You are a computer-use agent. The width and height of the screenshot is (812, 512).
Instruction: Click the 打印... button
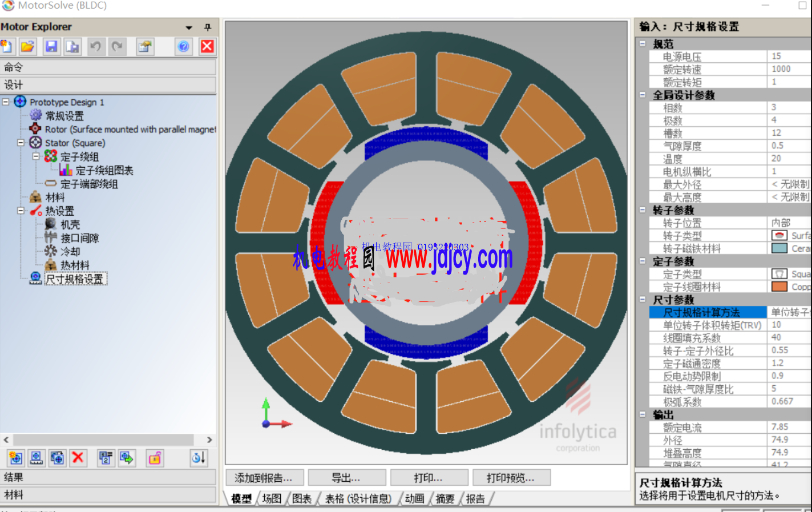(429, 478)
